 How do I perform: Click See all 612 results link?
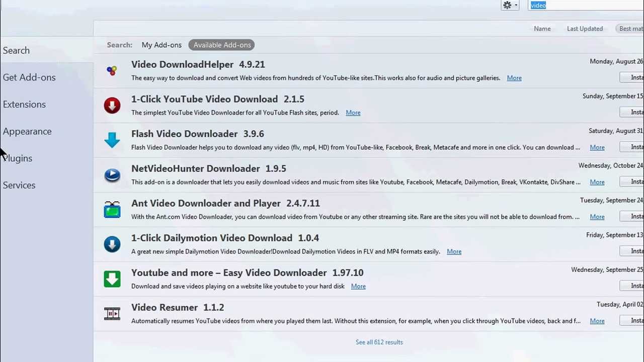tap(379, 342)
